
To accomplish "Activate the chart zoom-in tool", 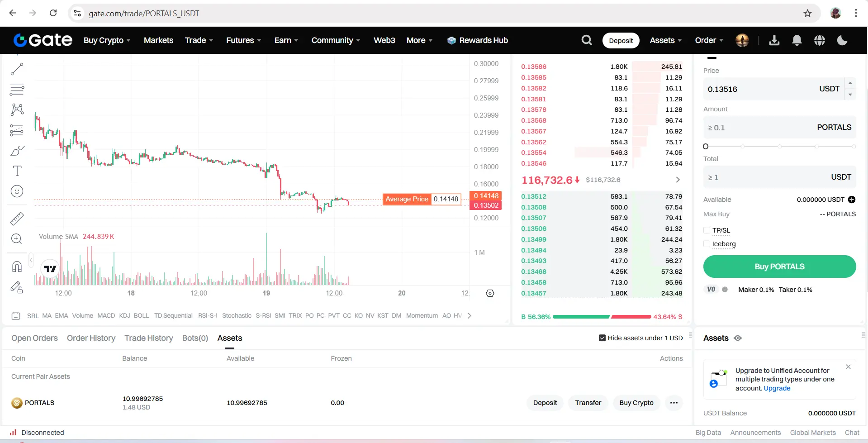I will 17,239.
